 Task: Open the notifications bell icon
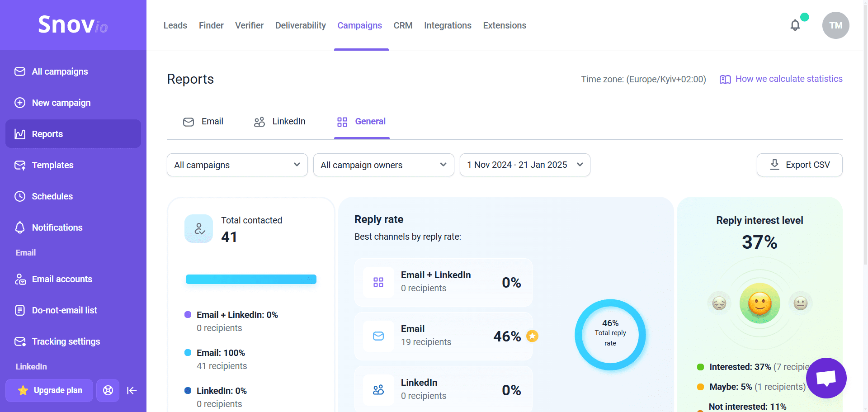coord(795,25)
